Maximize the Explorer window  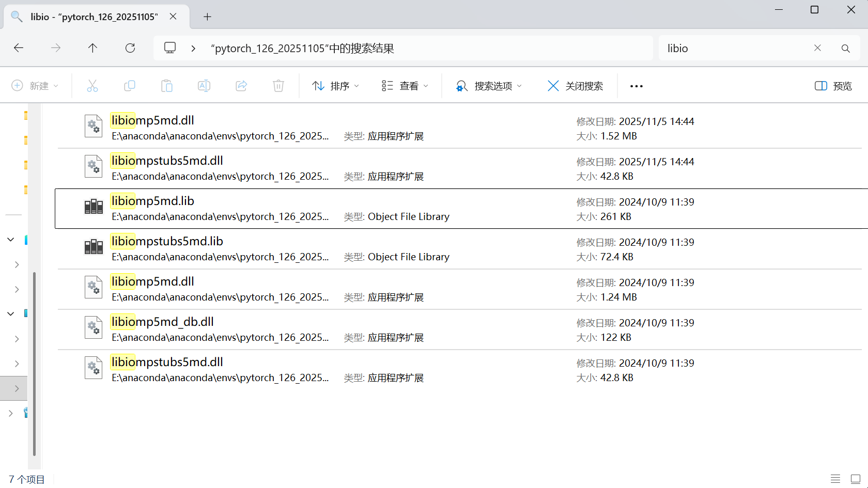(815, 10)
